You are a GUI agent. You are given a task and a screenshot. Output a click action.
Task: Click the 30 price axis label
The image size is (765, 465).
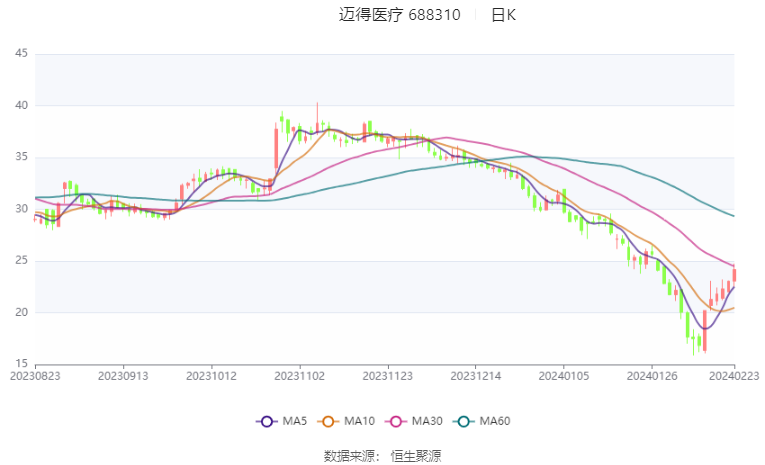coord(21,209)
